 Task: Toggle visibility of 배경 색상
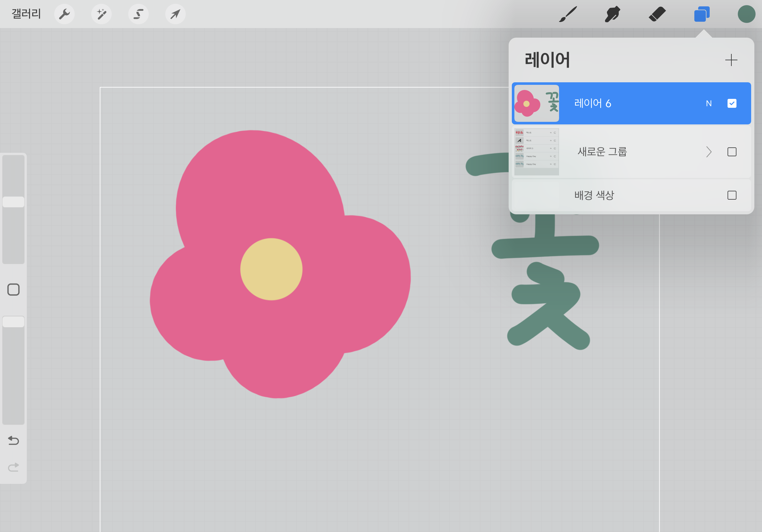pyautogui.click(x=732, y=195)
